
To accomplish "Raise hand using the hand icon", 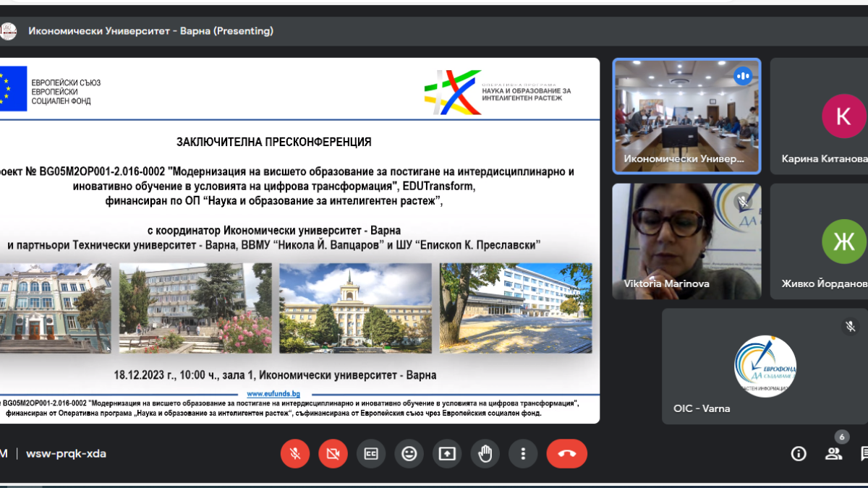I will (x=485, y=453).
